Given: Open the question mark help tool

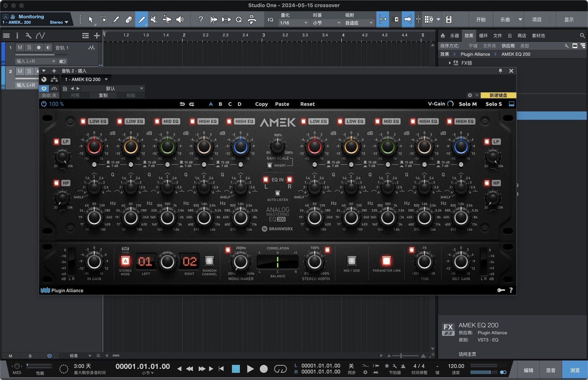Looking at the screenshot, I should point(201,20).
